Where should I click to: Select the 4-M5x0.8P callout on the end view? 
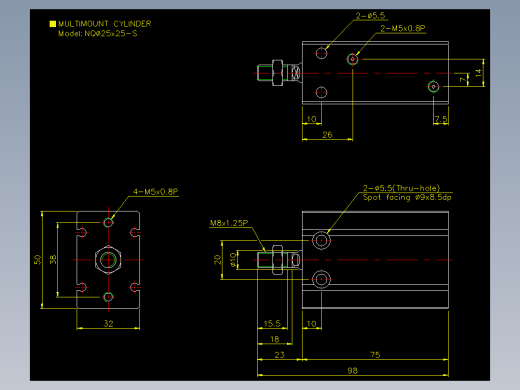point(156,192)
